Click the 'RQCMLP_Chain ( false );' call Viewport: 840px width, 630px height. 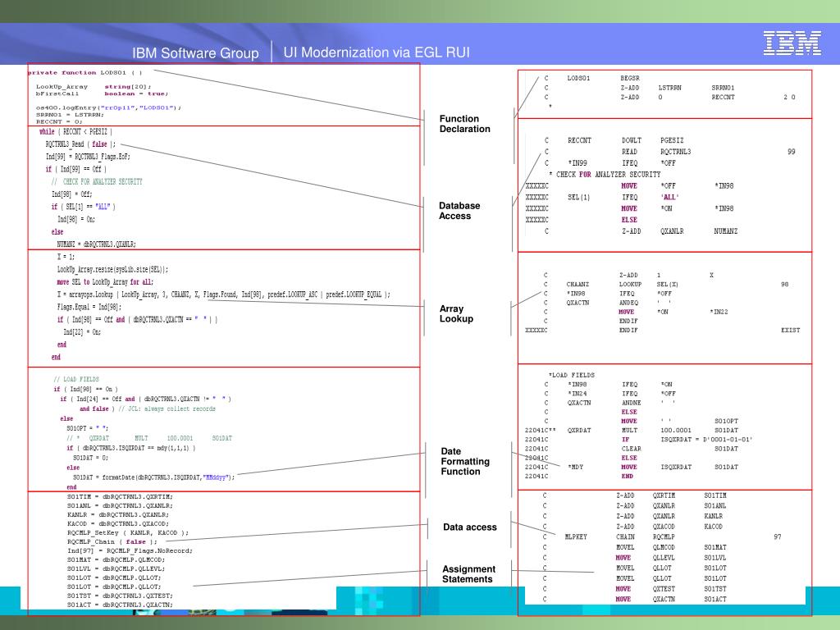pos(112,541)
